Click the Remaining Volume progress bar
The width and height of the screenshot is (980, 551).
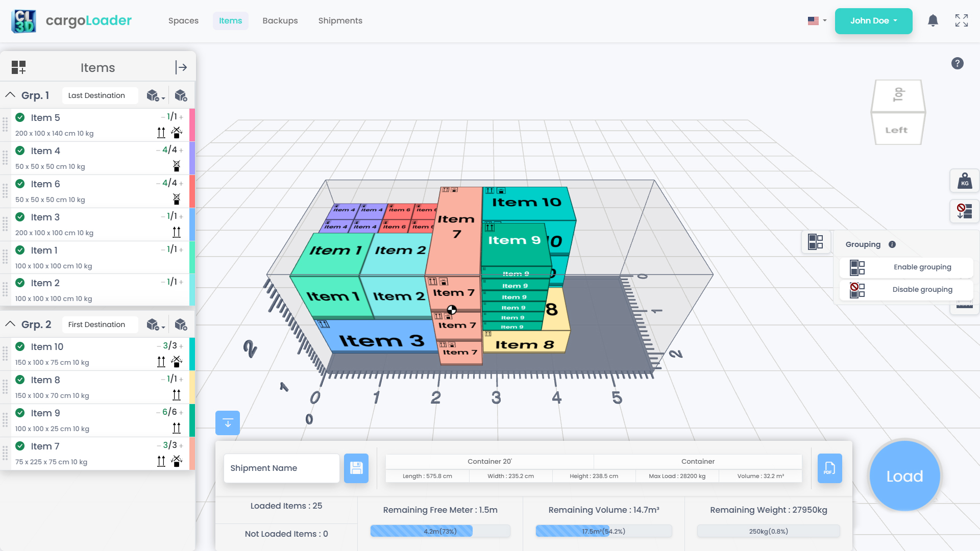pyautogui.click(x=604, y=531)
